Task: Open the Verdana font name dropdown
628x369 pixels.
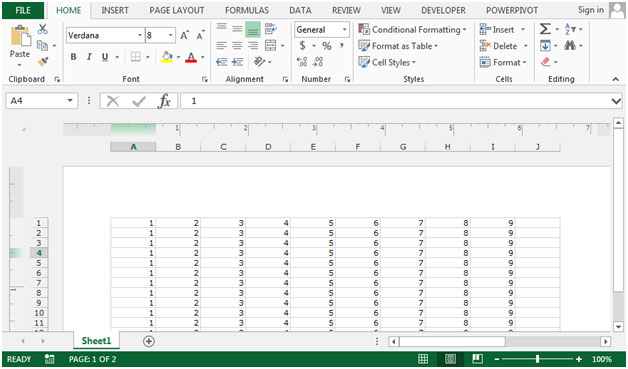Action: pyautogui.click(x=140, y=35)
